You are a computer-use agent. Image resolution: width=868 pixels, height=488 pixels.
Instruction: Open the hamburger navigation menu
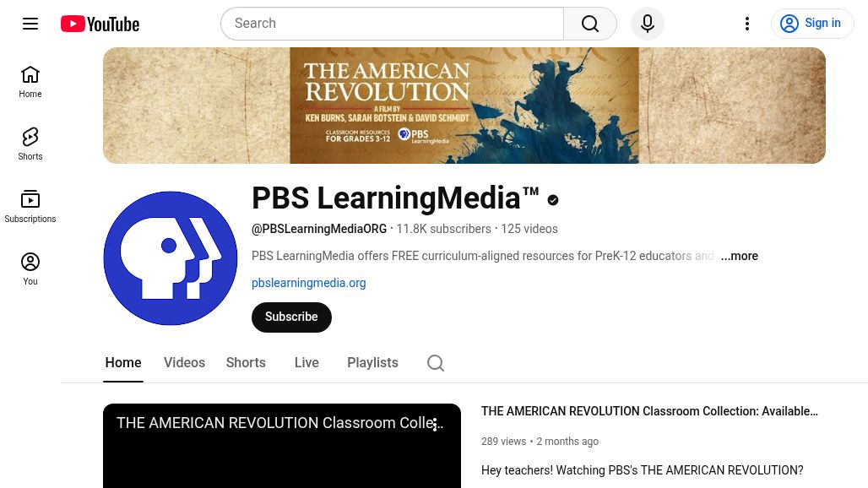point(30,23)
